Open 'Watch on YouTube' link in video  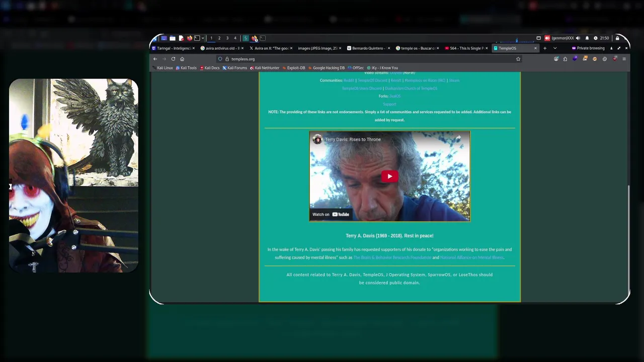point(331,214)
